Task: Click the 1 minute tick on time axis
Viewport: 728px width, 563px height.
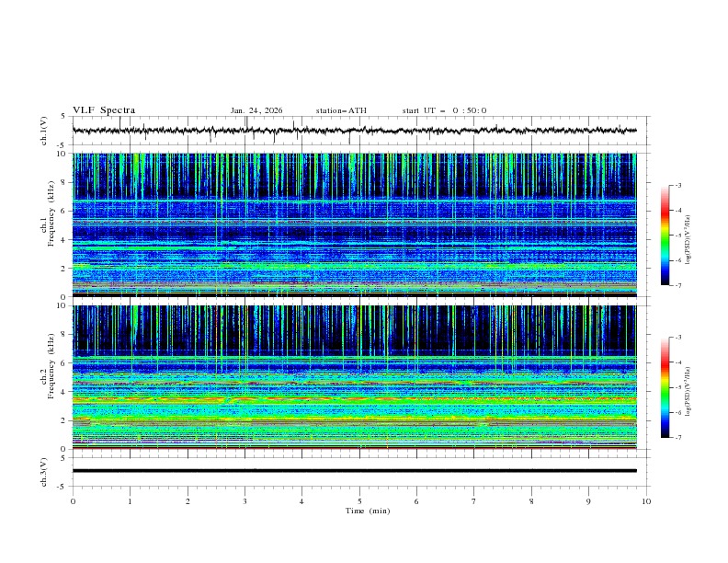Action: (x=130, y=501)
